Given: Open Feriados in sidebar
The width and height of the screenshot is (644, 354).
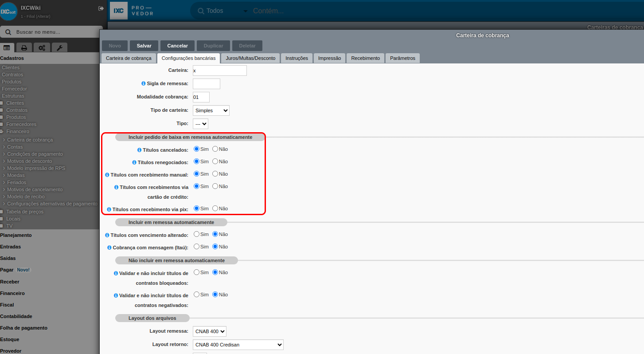Looking at the screenshot, I should [x=17, y=182].
